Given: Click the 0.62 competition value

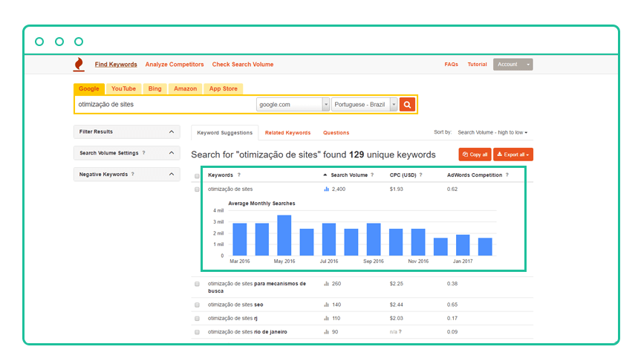Looking at the screenshot, I should tap(452, 189).
